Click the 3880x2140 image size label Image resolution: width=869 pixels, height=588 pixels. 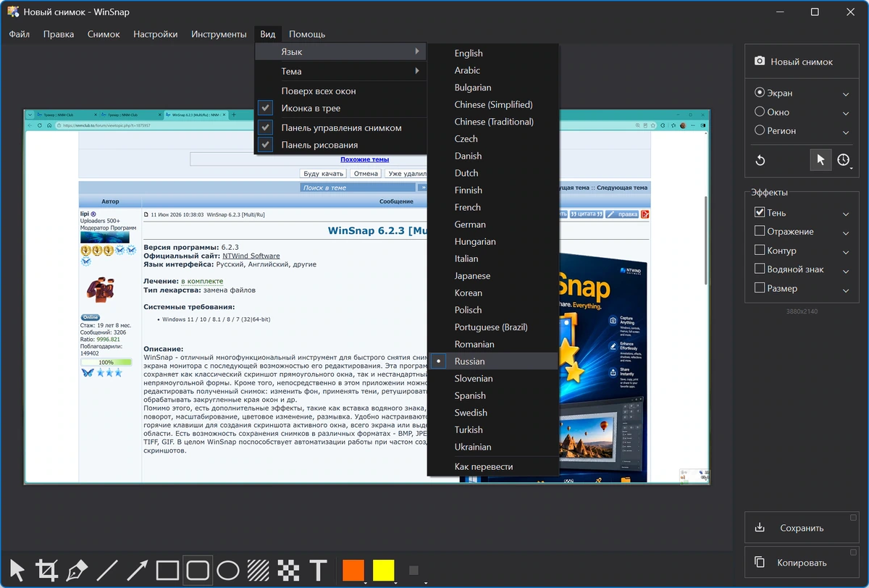pos(802,311)
